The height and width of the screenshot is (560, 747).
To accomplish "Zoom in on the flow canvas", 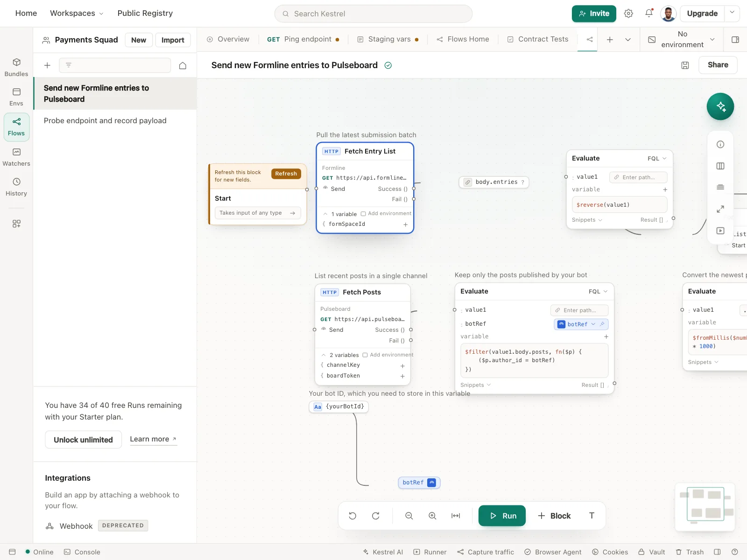I will pyautogui.click(x=432, y=516).
